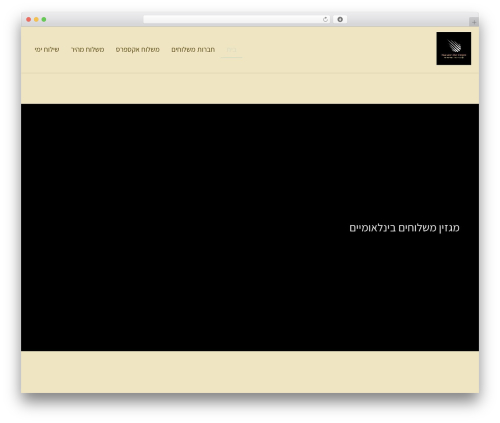Reload the page with the refresh icon
The height and width of the screenshot is (423, 500).
tap(325, 19)
